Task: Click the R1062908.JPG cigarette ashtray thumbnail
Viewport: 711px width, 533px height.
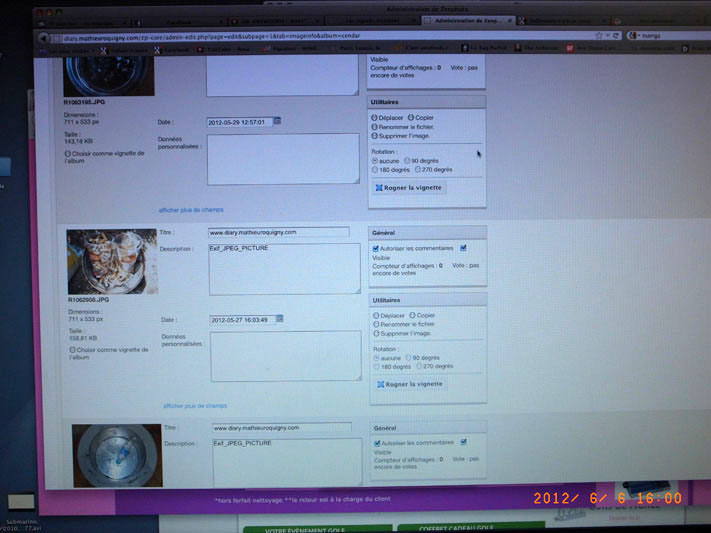Action: pyautogui.click(x=112, y=261)
